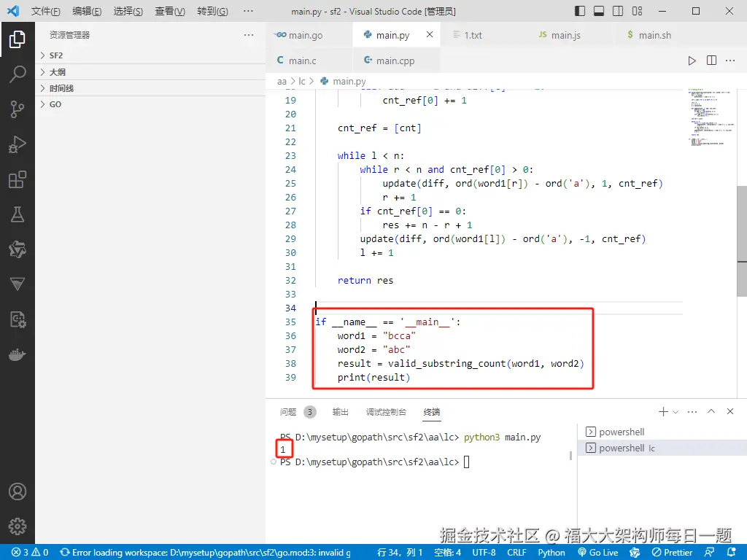Screen dimensions: 747x560
Task: Change language mode via Python item
Action: pos(551,553)
